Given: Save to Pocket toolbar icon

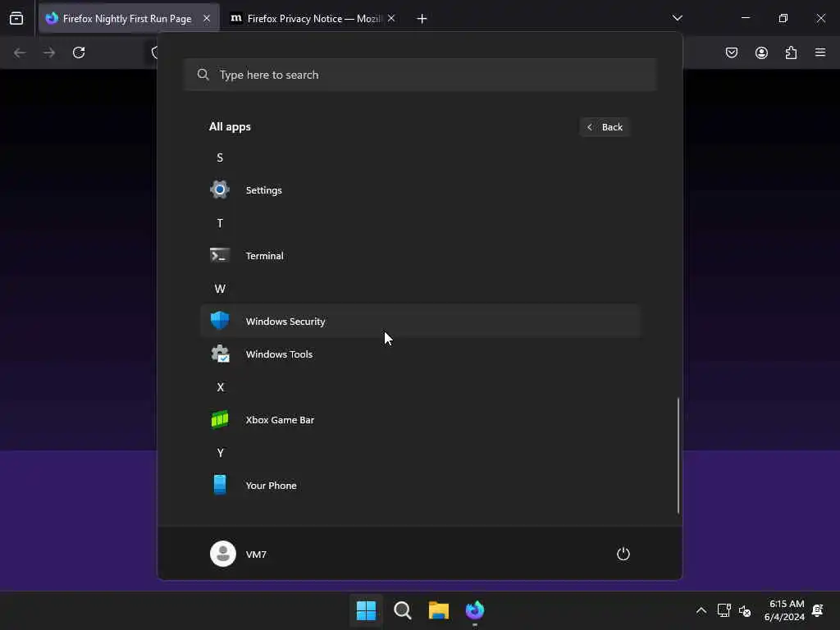Looking at the screenshot, I should point(732,52).
